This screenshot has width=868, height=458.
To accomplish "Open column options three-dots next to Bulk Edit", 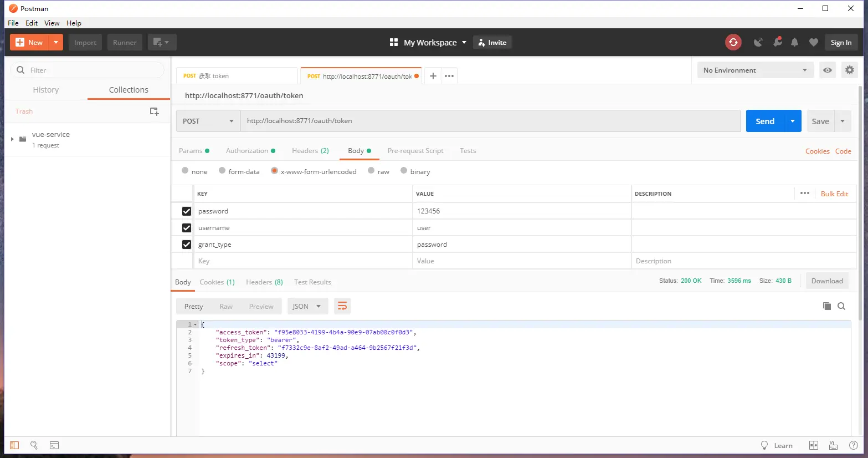I will 805,193.
